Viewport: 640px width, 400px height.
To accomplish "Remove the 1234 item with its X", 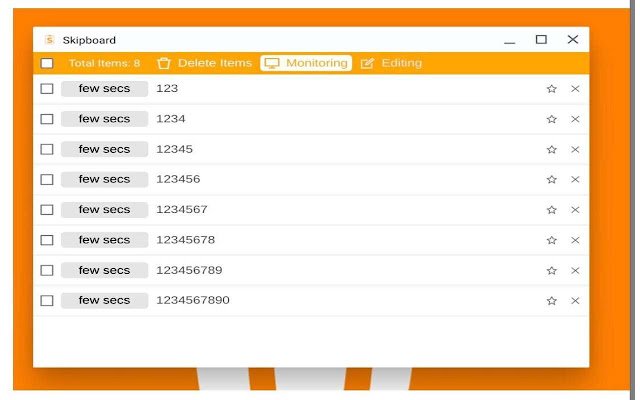I will pyautogui.click(x=575, y=119).
